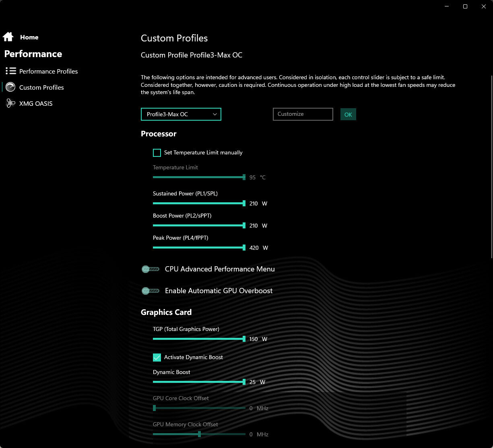Click the Performance heading in sidebar
Viewport: 493px width, 448px height.
pos(33,54)
